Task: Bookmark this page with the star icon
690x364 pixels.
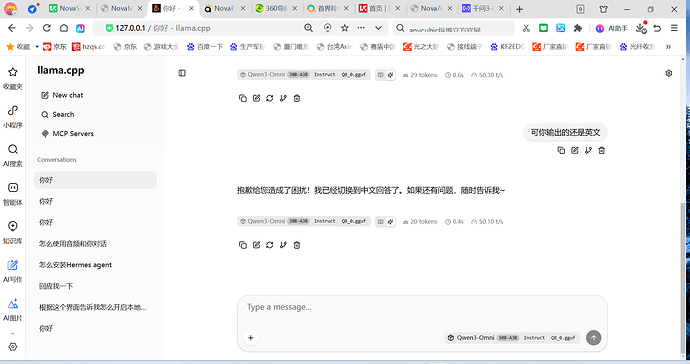Action: click(x=345, y=28)
